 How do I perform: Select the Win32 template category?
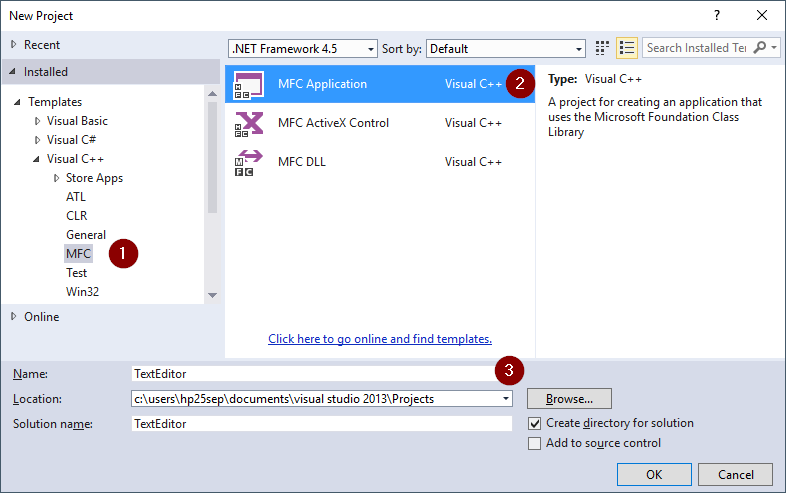[82, 292]
